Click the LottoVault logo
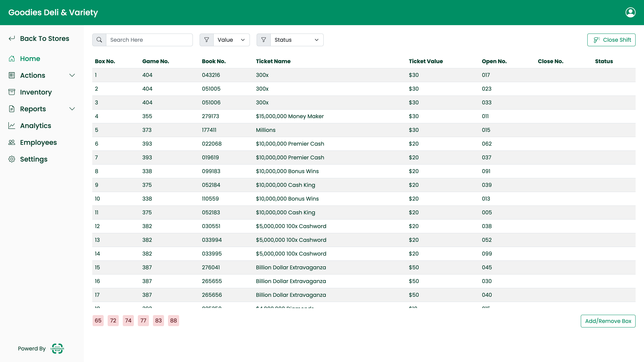644x362 pixels. (x=57, y=349)
